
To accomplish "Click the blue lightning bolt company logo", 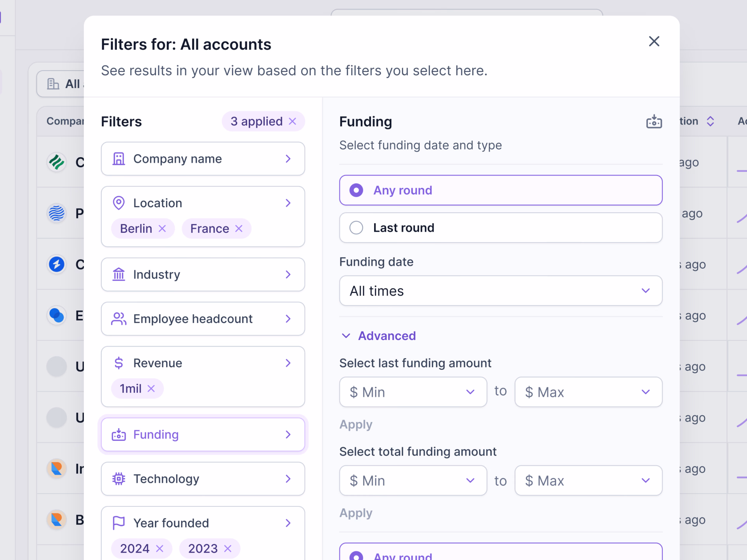I will 57,264.
